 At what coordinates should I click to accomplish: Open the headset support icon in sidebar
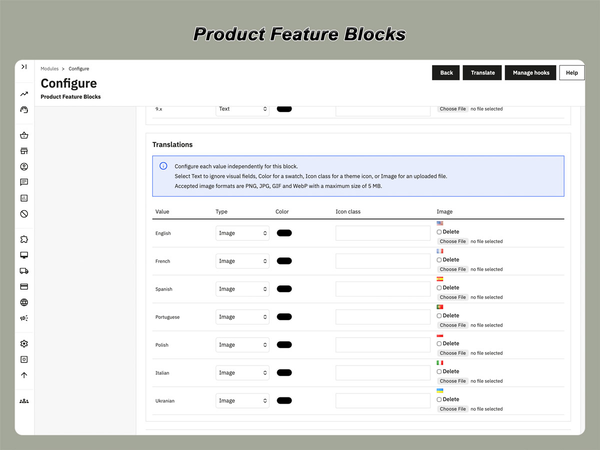[24, 110]
